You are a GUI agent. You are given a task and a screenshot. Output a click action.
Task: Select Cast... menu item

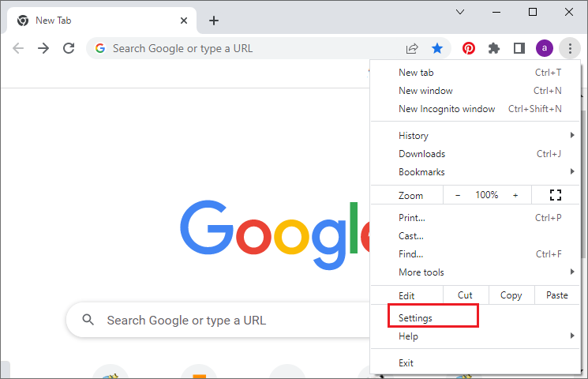coord(475,236)
